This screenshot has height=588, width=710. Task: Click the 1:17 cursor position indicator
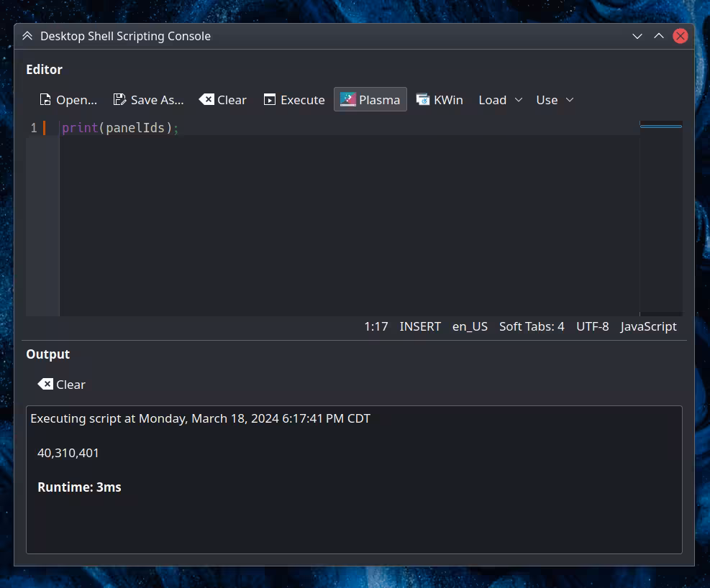point(376,326)
